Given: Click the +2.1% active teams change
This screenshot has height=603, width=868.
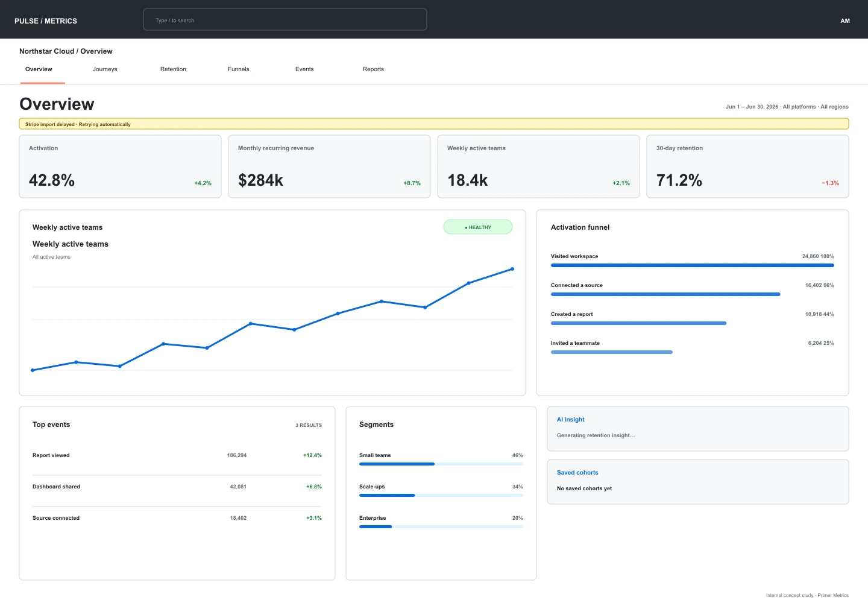Looking at the screenshot, I should [621, 183].
